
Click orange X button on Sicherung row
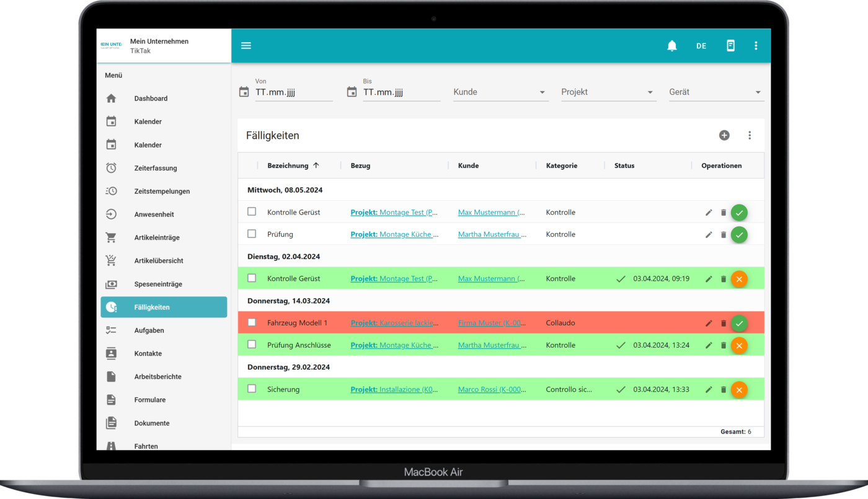click(739, 390)
